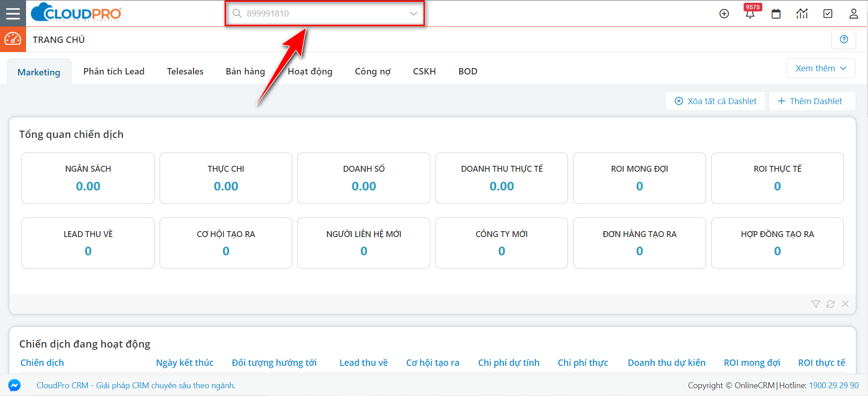The height and width of the screenshot is (396, 868).
Task: Open the notifications bell
Action: [750, 14]
